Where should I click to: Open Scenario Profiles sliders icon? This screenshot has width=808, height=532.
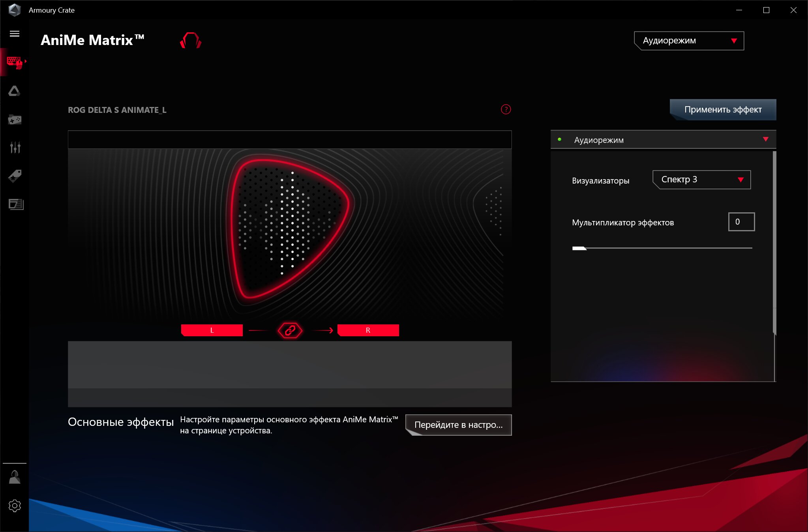pos(15,147)
